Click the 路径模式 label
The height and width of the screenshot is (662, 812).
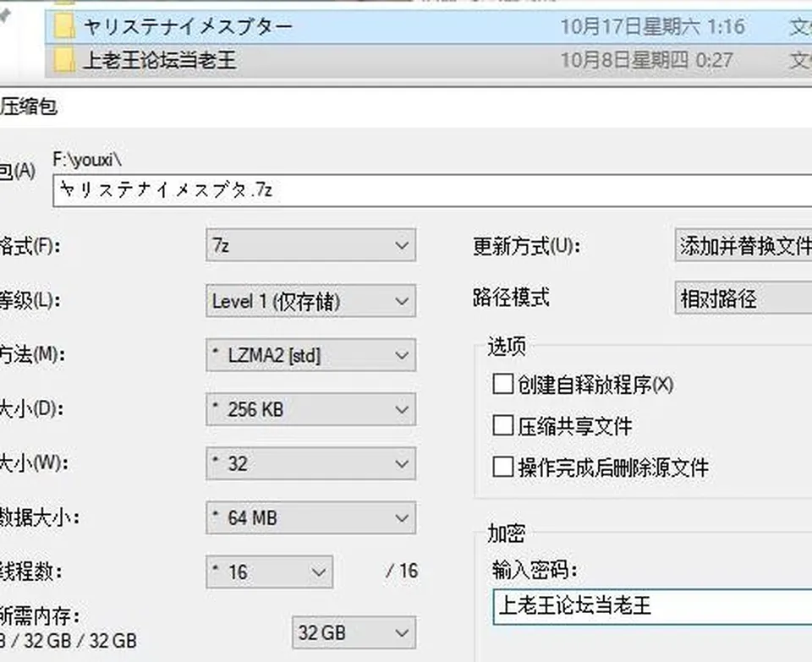click(511, 297)
